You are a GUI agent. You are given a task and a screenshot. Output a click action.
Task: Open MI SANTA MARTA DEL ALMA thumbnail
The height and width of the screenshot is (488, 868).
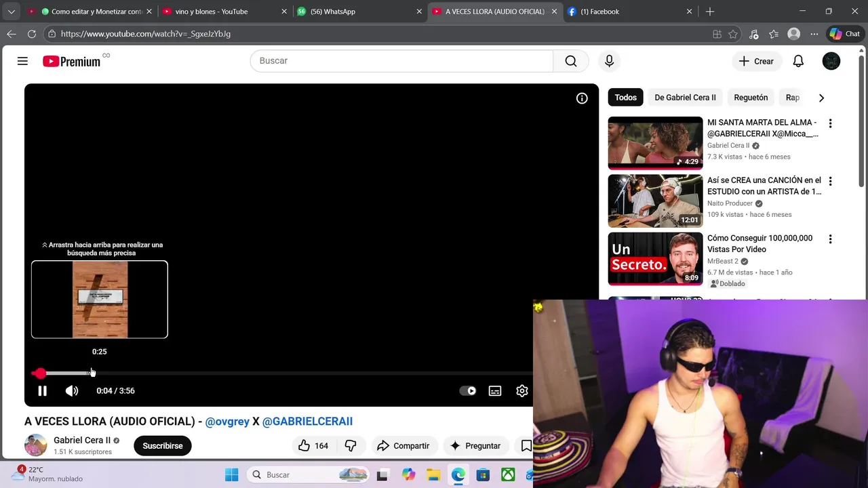[655, 143]
